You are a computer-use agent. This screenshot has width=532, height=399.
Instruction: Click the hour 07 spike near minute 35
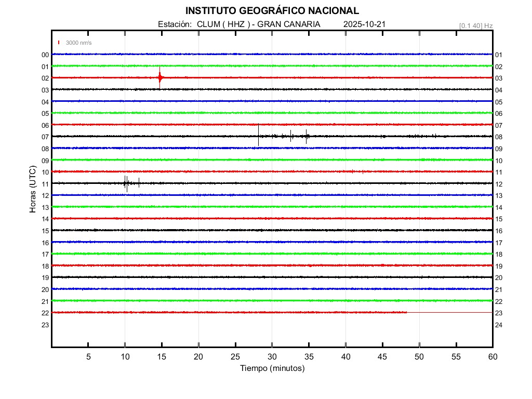coord(307,136)
